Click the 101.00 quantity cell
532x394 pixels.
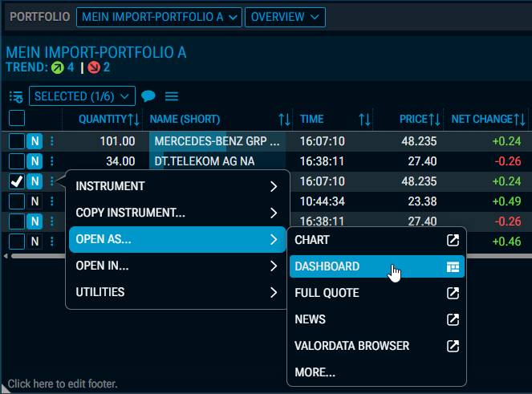click(117, 141)
